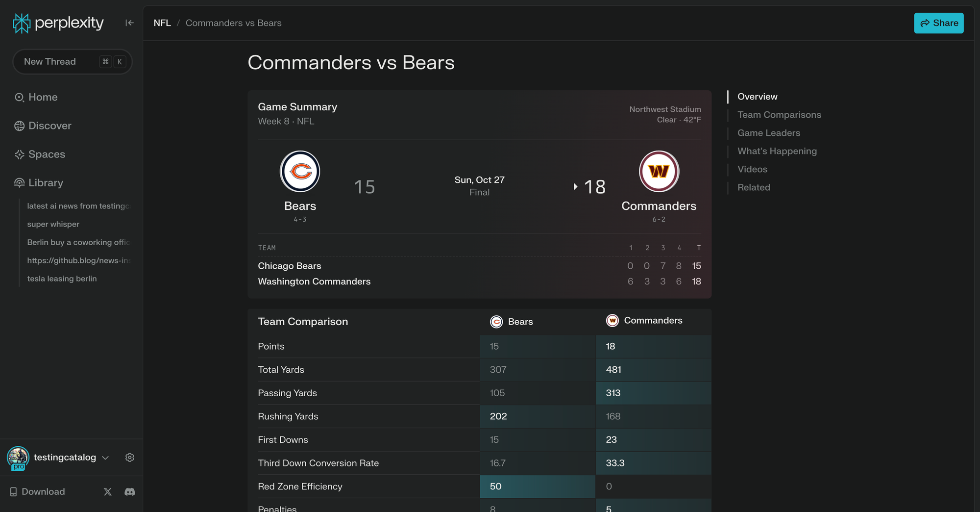Click the Perplexity logo icon
This screenshot has height=512, width=980.
22,23
